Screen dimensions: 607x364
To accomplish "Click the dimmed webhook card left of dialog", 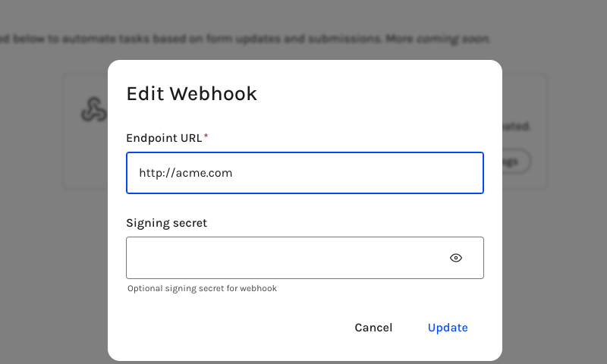I will pos(86,131).
